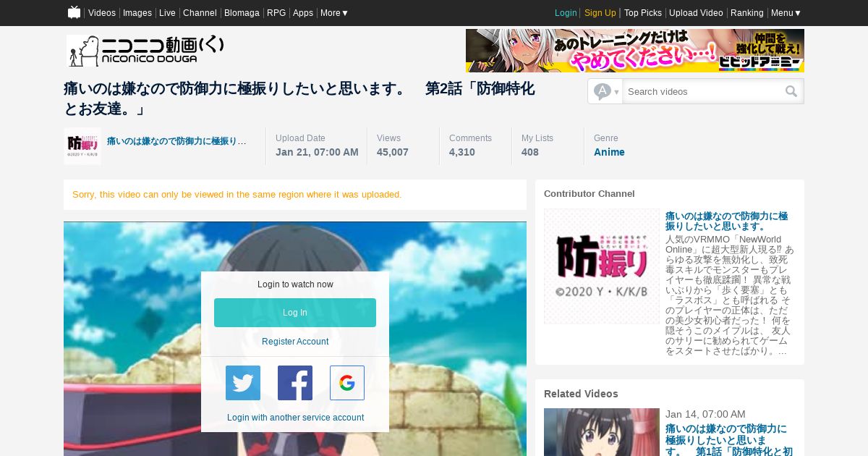The height and width of the screenshot is (456, 868).
Task: Expand the More menu
Action: click(x=334, y=13)
